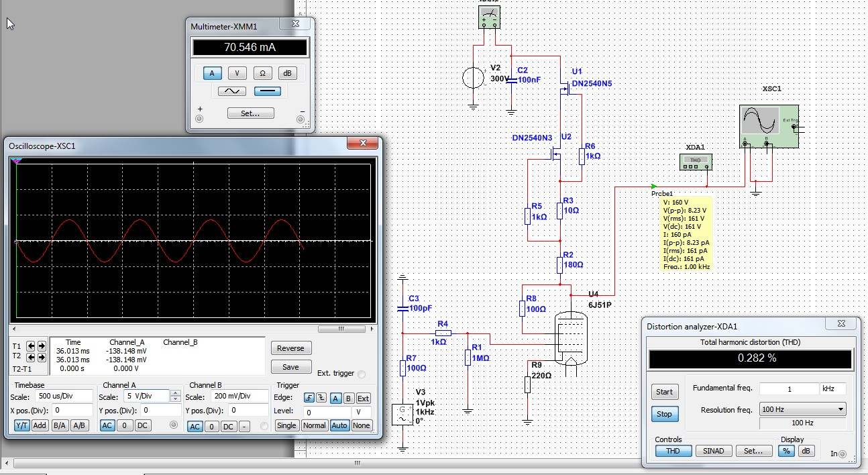The image size is (868, 475).
Task: Click the Channel A Y pos. field
Action: pos(160,410)
